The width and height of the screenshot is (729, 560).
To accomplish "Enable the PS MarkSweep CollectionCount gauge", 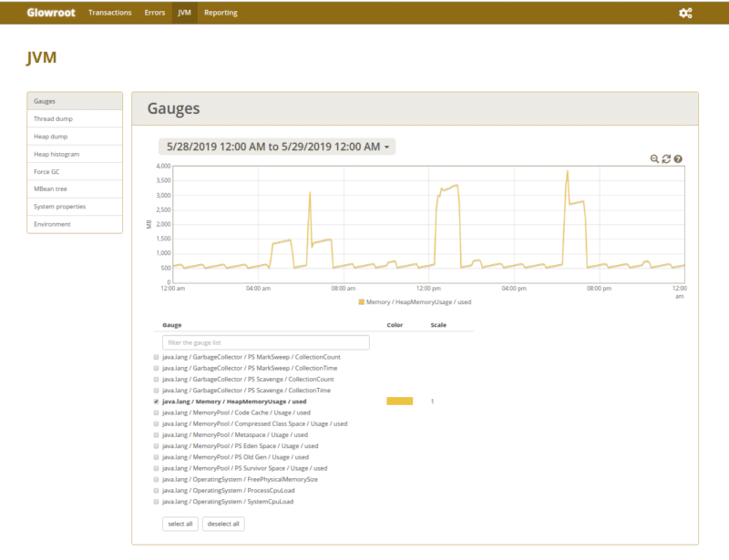I will pyautogui.click(x=155, y=357).
